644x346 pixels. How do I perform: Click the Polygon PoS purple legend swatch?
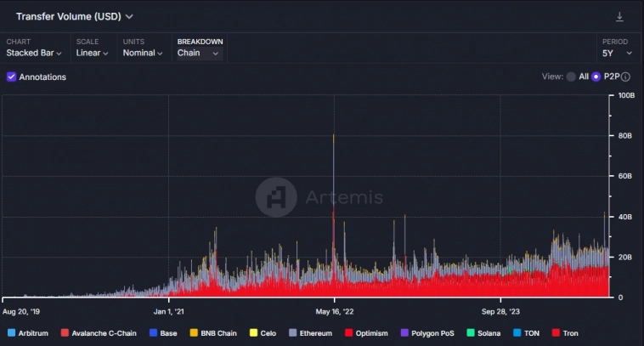click(x=404, y=333)
